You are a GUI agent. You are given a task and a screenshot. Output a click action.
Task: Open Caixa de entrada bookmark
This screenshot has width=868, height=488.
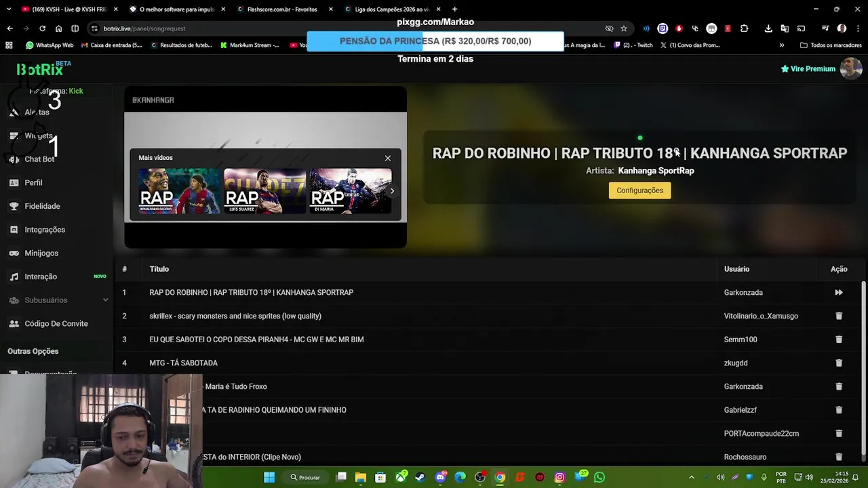click(x=111, y=45)
